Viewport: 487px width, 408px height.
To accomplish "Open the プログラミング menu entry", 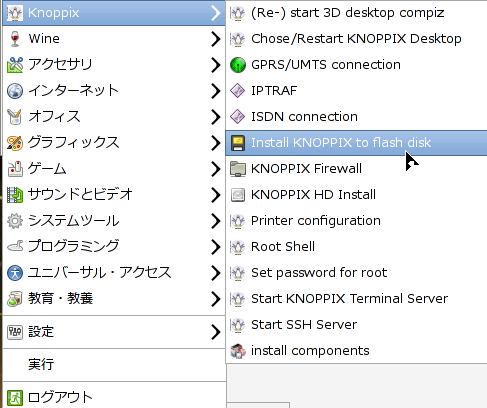I will tap(114, 247).
